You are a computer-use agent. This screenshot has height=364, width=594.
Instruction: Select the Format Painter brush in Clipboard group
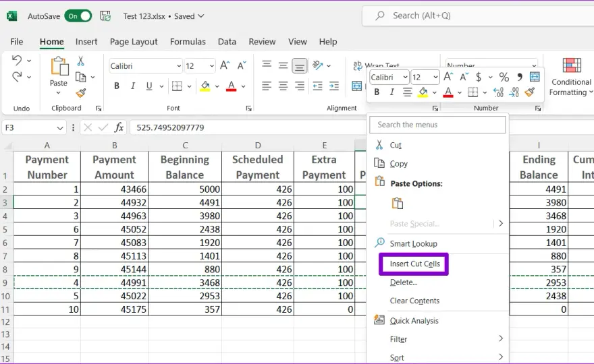click(81, 93)
